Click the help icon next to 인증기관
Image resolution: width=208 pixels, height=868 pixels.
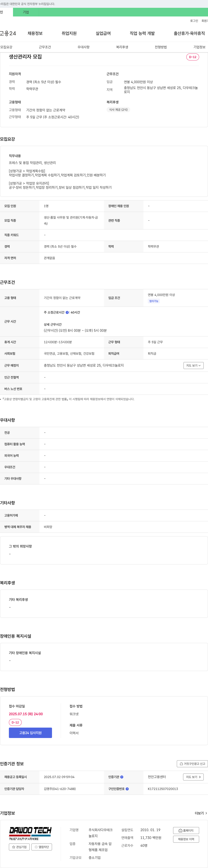[x=122, y=777]
